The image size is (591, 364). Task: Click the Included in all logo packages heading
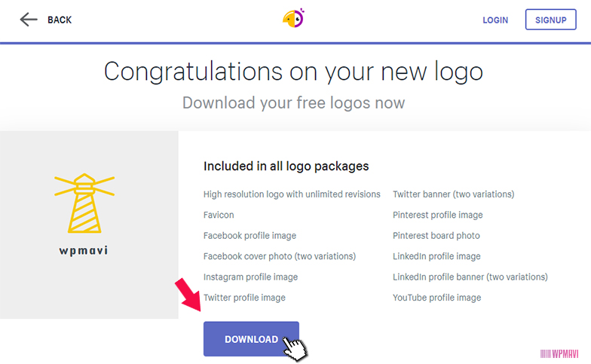pyautogui.click(x=286, y=166)
